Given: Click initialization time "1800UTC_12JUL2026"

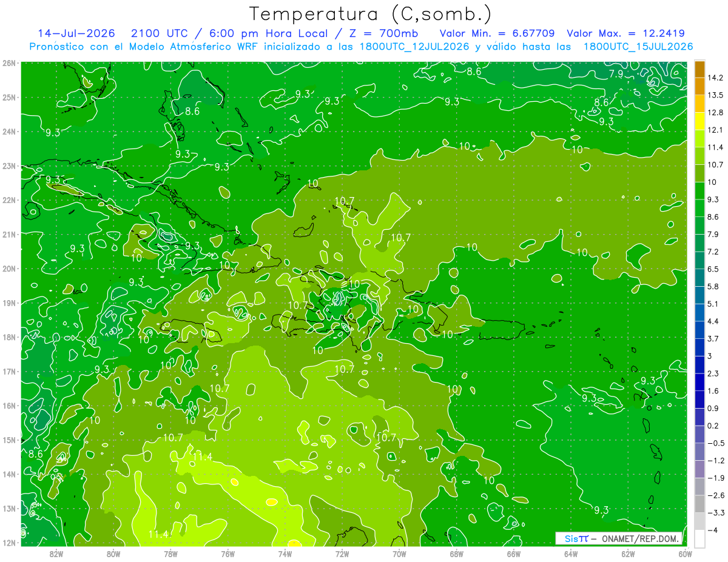Looking at the screenshot, I should point(414,46).
